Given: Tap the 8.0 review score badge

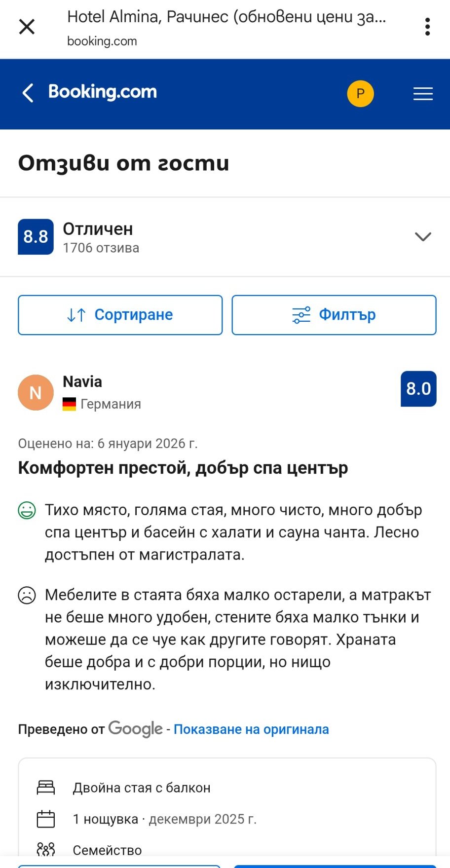Looking at the screenshot, I should pos(418,389).
